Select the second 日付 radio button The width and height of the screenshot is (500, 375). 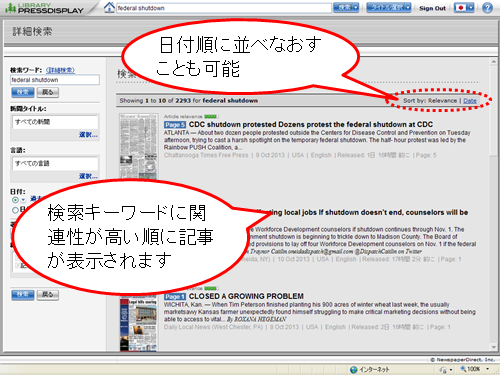[15, 210]
